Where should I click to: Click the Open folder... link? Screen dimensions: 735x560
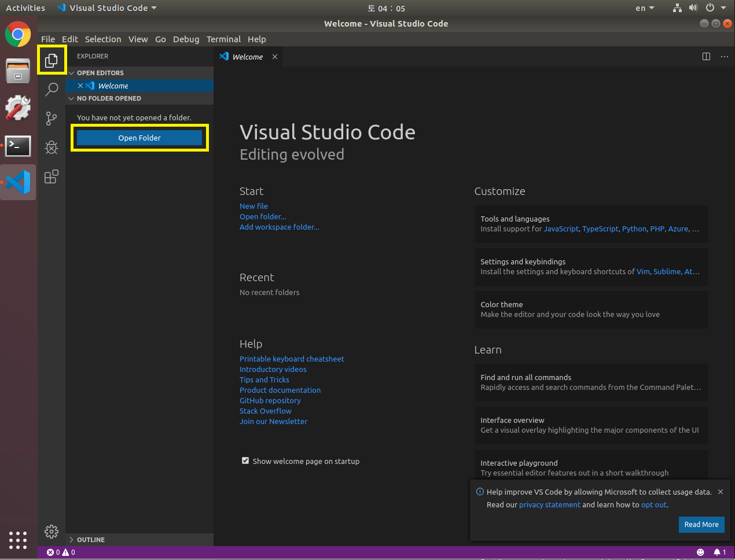263,216
